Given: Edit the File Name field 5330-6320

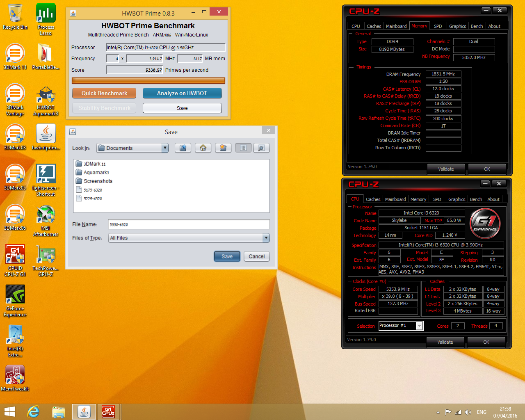Looking at the screenshot, I should (189, 224).
